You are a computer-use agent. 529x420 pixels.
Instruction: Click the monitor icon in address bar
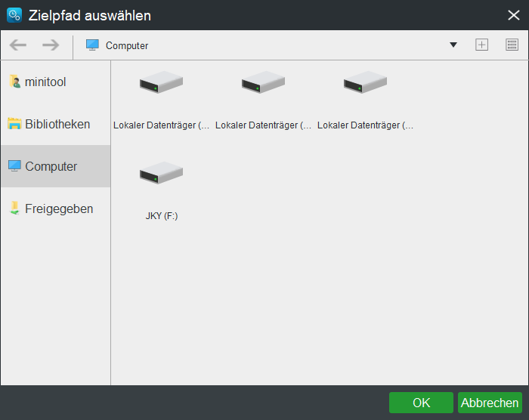tap(92, 45)
